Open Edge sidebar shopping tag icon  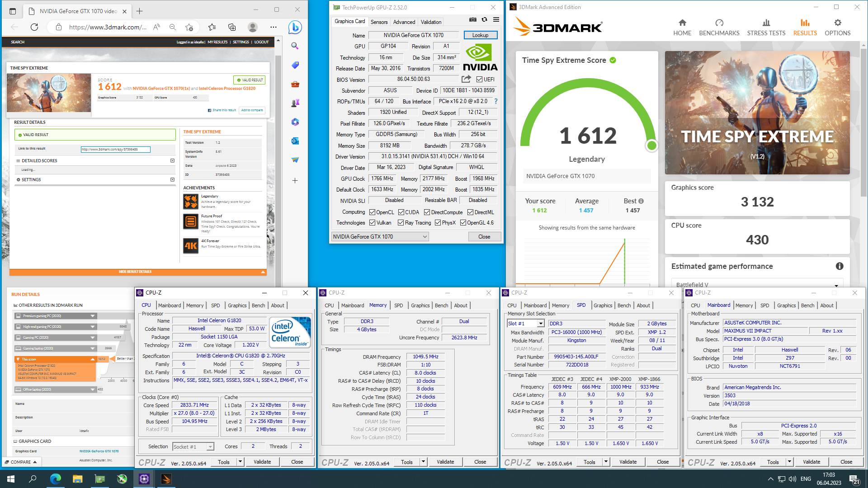pyautogui.click(x=295, y=65)
